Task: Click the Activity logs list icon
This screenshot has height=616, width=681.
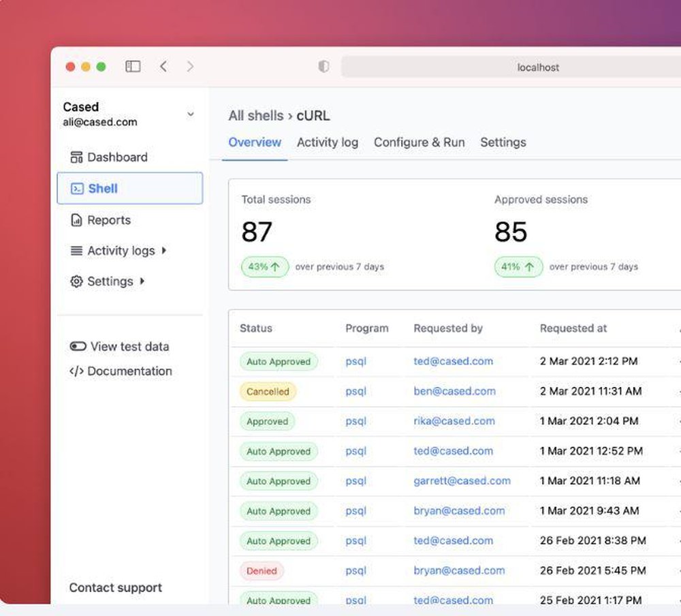Action: pos(76,251)
